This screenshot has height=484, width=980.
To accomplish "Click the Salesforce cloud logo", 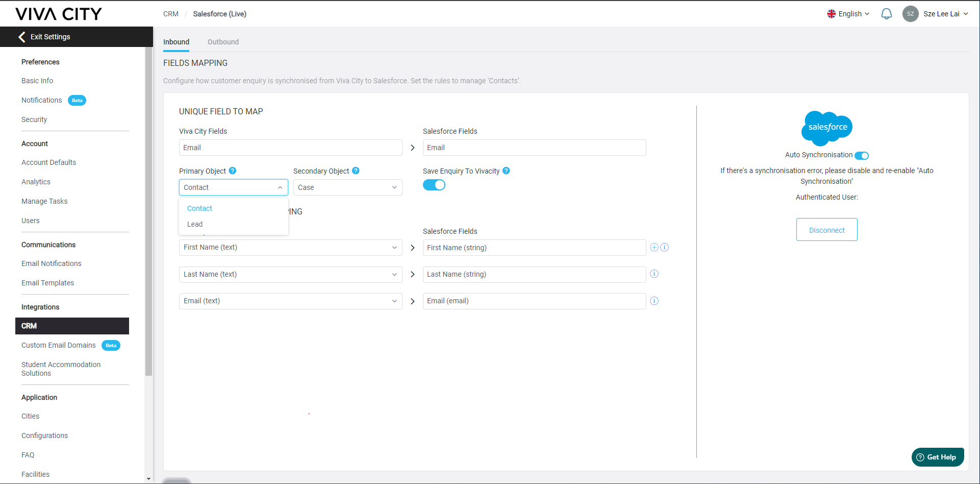I will click(827, 128).
